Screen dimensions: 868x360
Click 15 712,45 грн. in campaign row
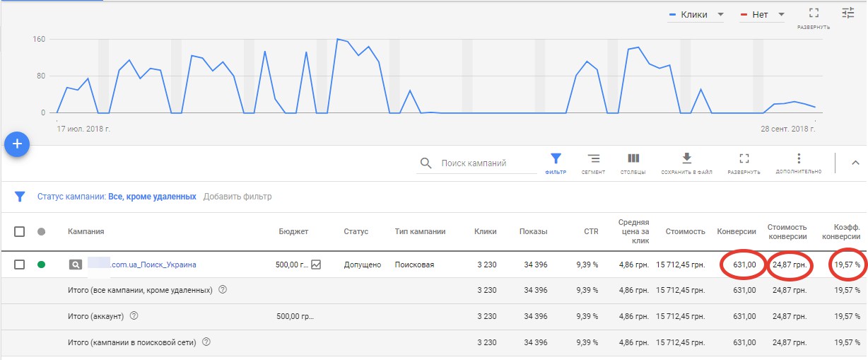[681, 265]
